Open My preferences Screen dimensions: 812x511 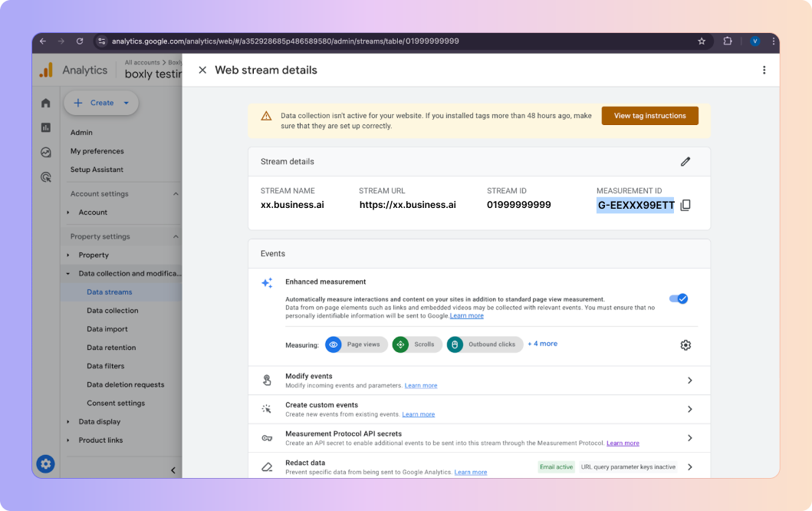pyautogui.click(x=97, y=151)
